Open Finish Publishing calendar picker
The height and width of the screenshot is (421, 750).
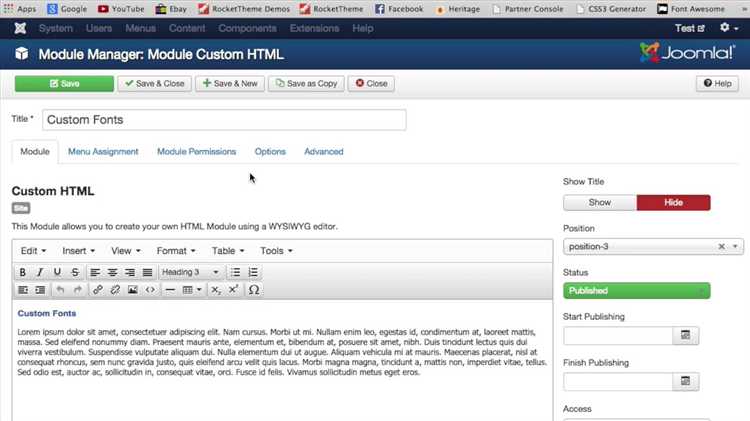[x=685, y=381]
